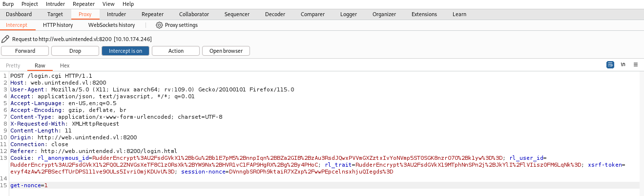
Task: Toggle the message wrap icon in editor toolbar
Action: (x=610, y=65)
